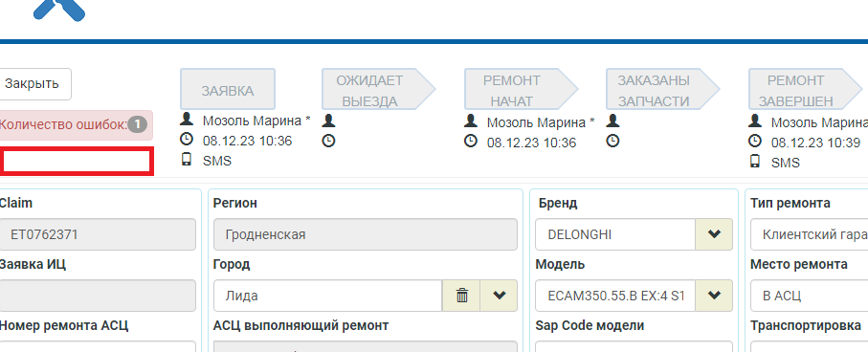Image resolution: width=868 pixels, height=352 pixels.
Task: Click the Тип ремонта label
Action: (790, 203)
